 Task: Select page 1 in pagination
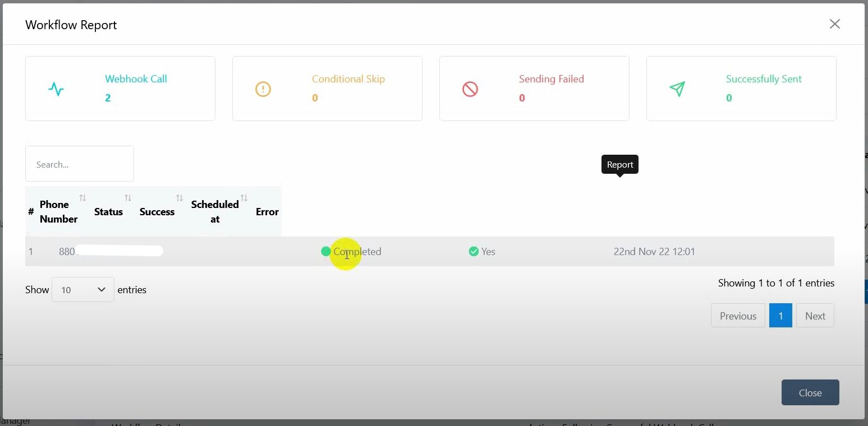pyautogui.click(x=780, y=316)
